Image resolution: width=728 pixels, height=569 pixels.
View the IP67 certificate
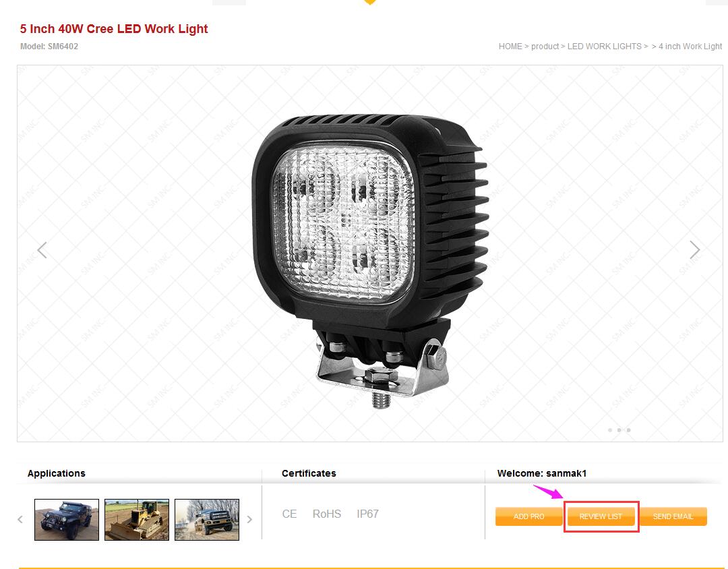coord(368,514)
